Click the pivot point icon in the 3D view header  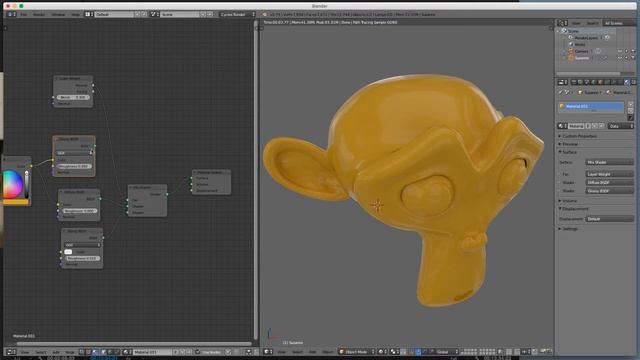pos(394,352)
